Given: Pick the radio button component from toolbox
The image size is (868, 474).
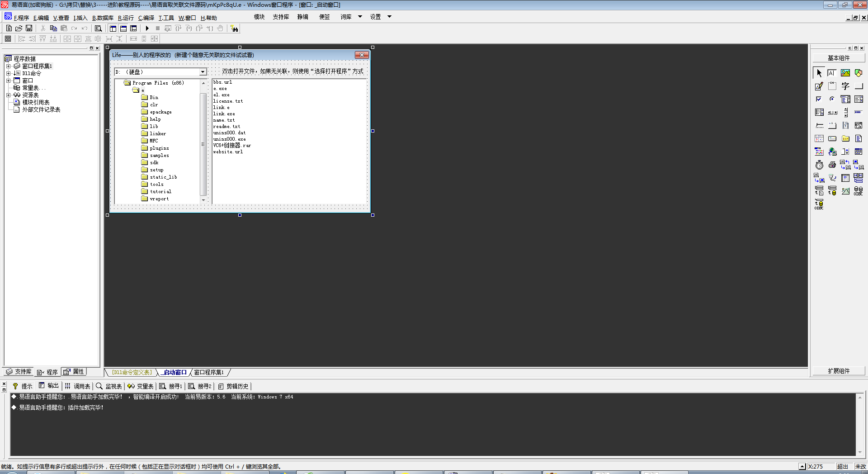Looking at the screenshot, I should (x=832, y=99).
